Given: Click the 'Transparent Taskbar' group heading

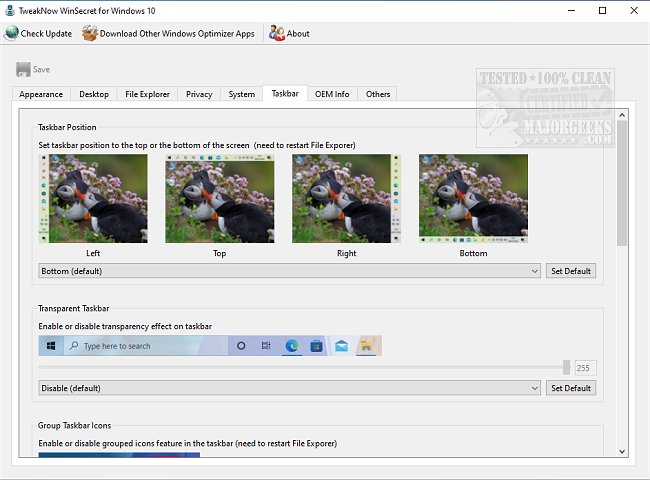Looking at the screenshot, I should click(73, 308).
